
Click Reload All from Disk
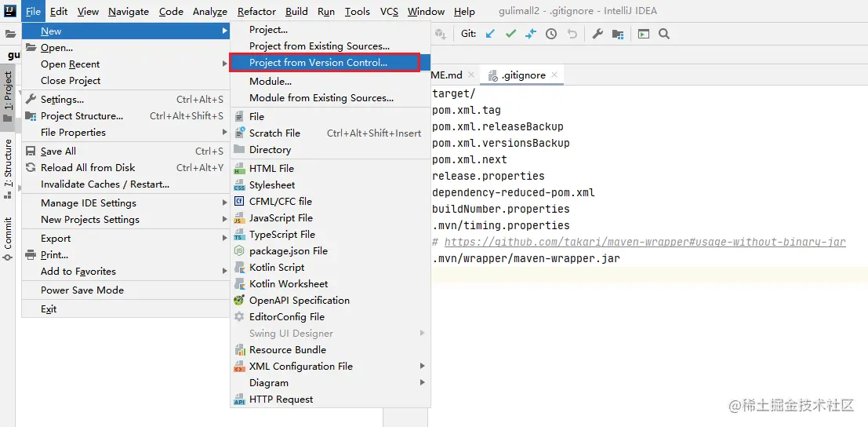click(x=125, y=168)
